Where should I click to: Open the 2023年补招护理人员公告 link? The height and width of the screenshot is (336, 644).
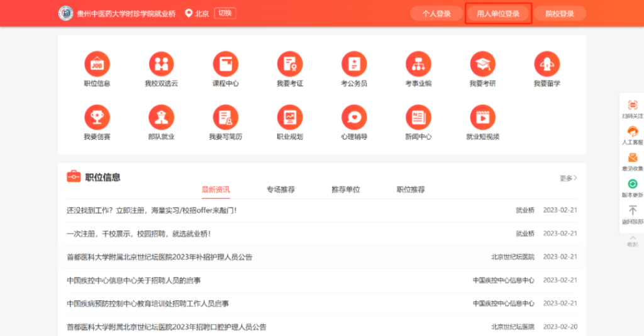[159, 257]
